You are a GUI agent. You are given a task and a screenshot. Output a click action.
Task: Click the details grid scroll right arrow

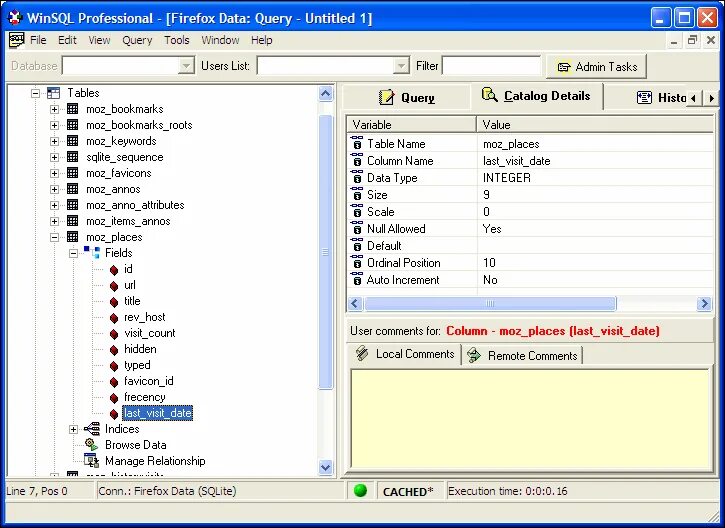point(704,304)
